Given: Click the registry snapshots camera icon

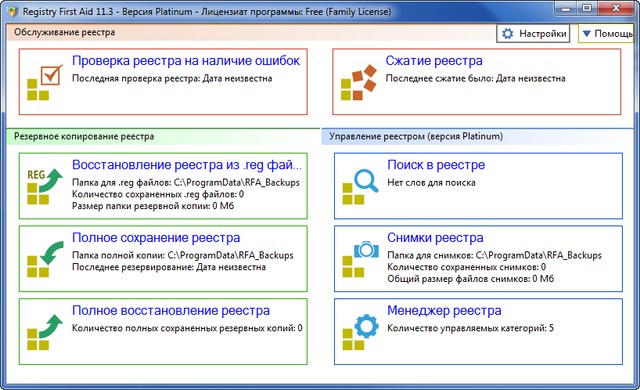Looking at the screenshot, I should (360, 259).
